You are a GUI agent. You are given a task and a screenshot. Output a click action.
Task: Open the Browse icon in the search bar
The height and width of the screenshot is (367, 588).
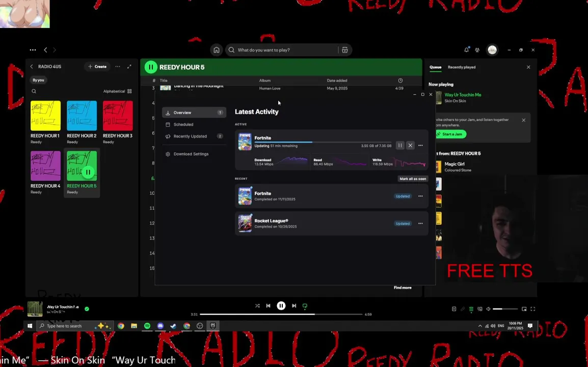coord(344,50)
